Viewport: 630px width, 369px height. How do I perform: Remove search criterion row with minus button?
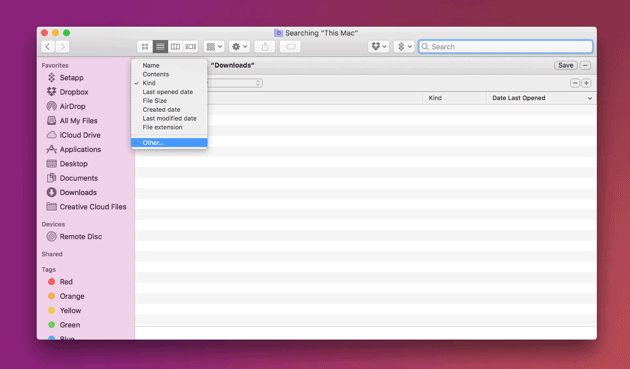[575, 83]
